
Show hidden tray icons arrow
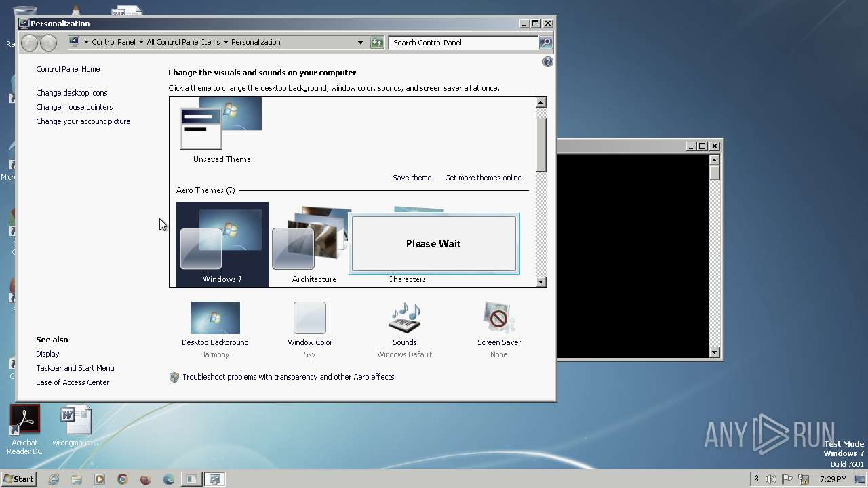[x=756, y=479]
